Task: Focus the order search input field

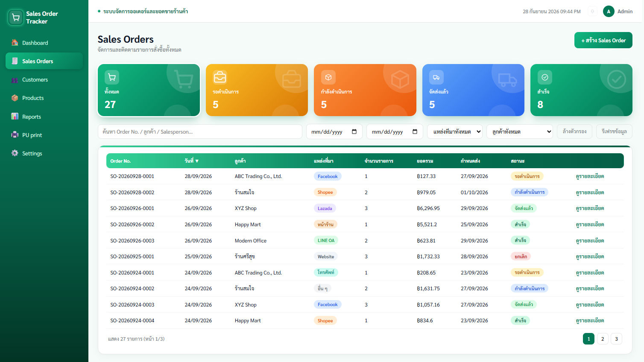Action: pos(200,131)
